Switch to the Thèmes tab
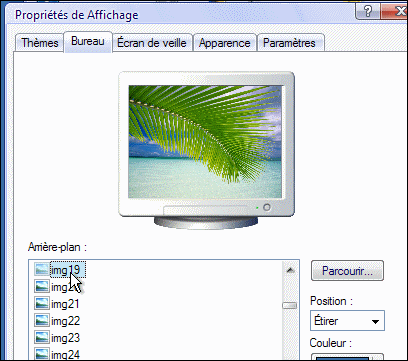Image resolution: width=408 pixels, height=361 pixels. [40, 43]
